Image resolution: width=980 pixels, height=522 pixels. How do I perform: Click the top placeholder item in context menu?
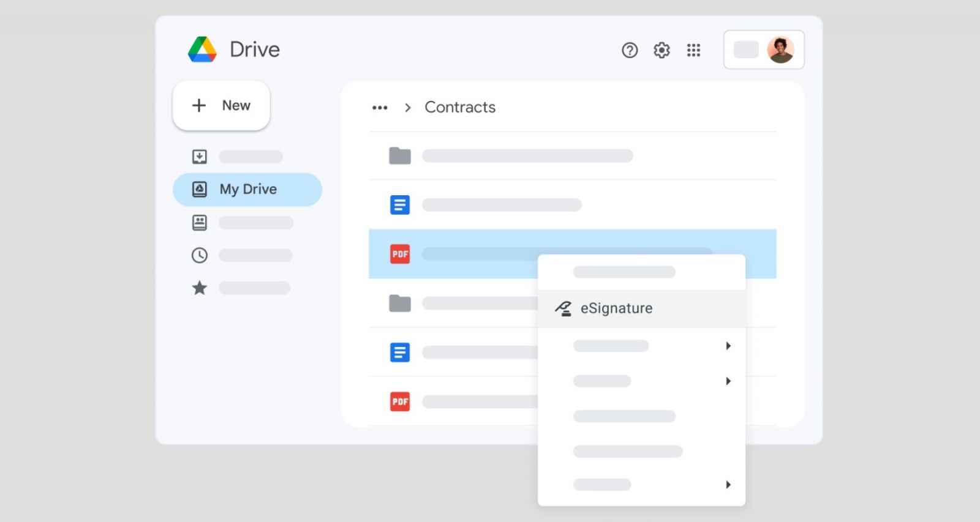tap(624, 272)
